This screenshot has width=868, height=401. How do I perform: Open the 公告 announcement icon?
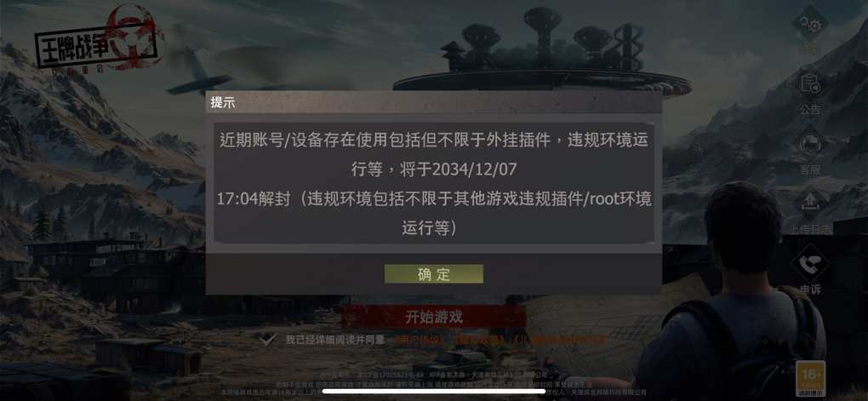(x=810, y=83)
